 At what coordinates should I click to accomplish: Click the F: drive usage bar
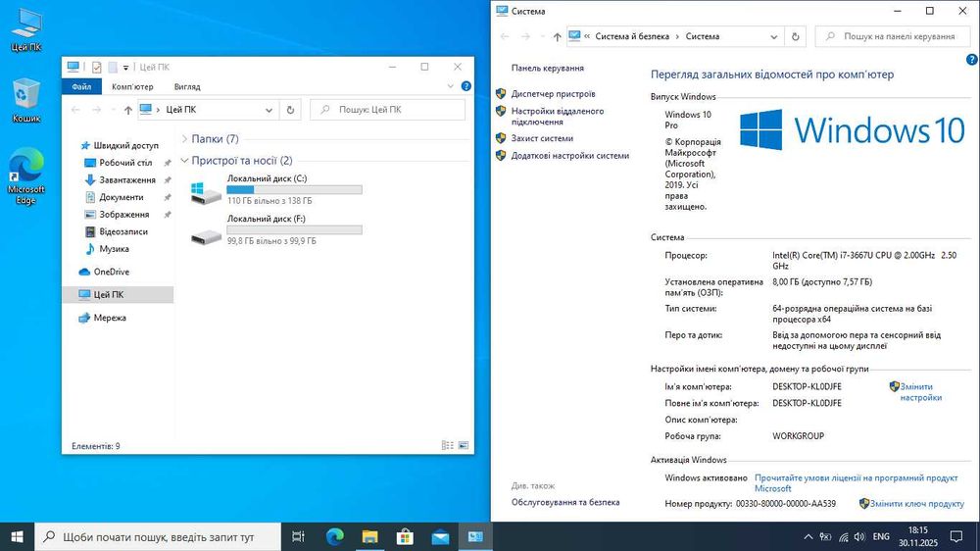click(x=294, y=229)
